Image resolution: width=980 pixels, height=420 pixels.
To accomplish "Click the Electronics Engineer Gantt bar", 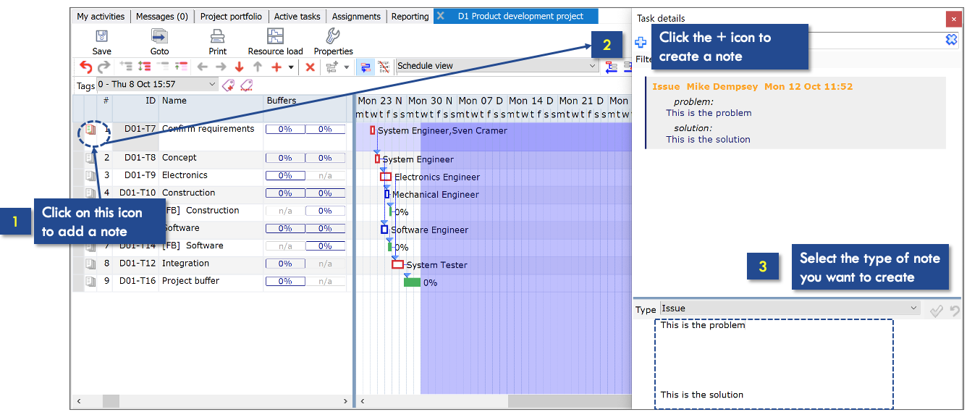I will point(386,177).
